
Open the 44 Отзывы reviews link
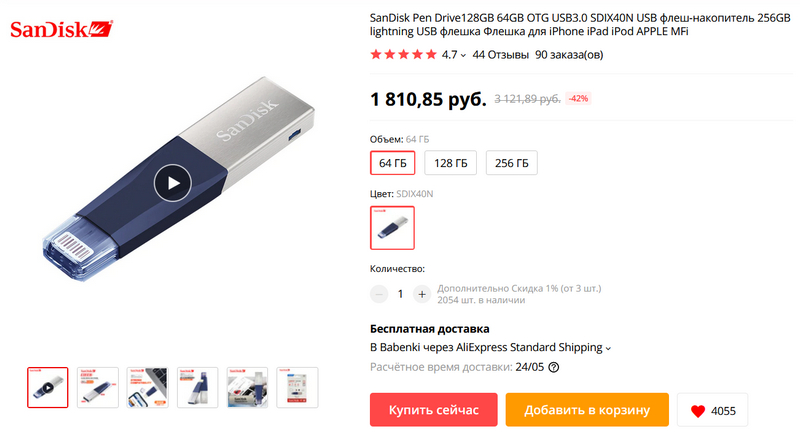coord(501,55)
